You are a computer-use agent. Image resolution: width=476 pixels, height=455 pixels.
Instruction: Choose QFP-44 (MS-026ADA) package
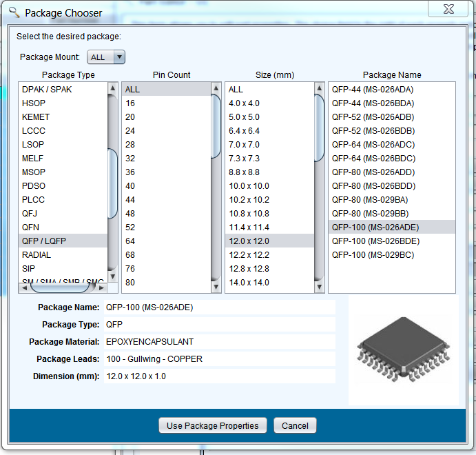(373, 89)
